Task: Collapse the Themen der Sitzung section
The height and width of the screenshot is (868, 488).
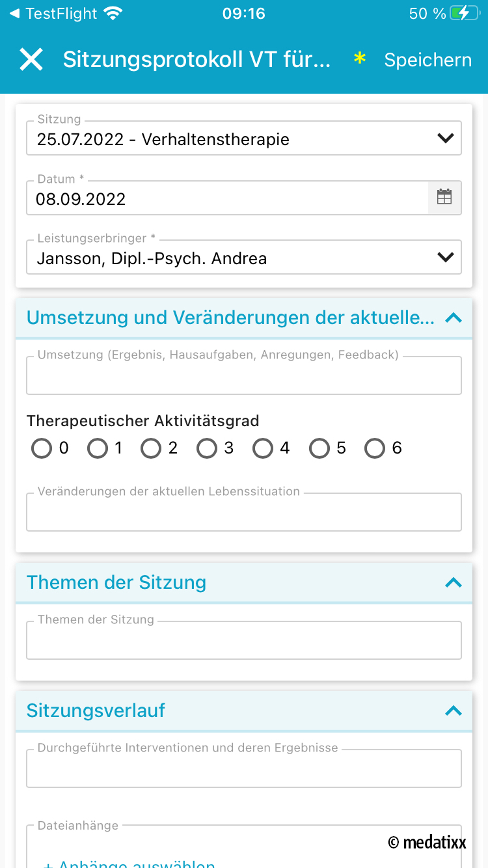Action: 453,582
